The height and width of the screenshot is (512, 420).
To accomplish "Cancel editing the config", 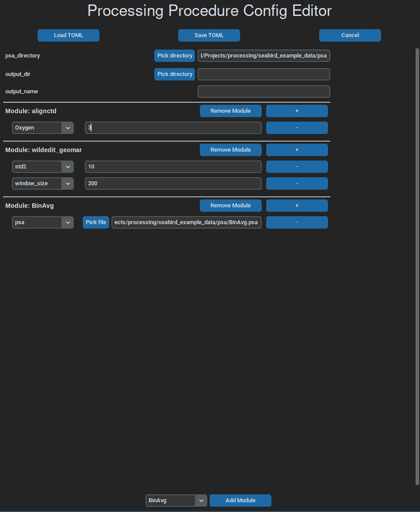I will (x=350, y=35).
